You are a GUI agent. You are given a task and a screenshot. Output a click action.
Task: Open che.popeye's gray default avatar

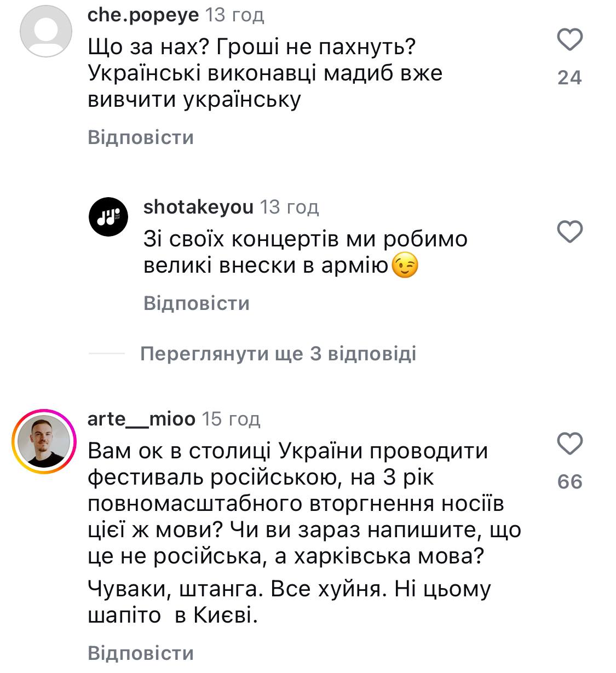[x=45, y=31]
